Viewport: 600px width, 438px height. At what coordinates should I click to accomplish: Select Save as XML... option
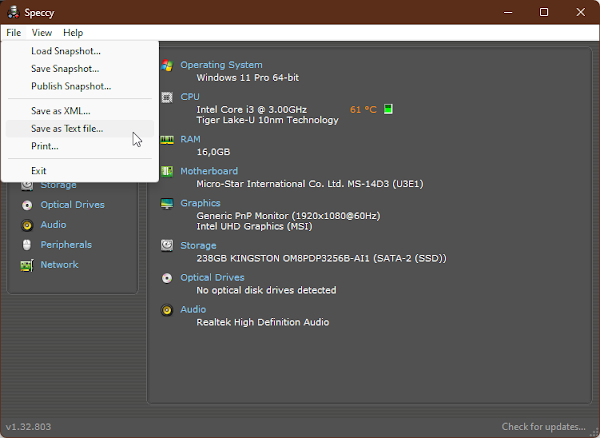click(x=80, y=111)
